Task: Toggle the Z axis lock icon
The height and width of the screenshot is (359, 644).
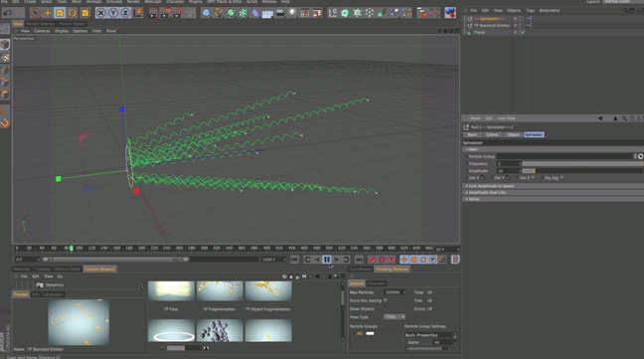Action: pyautogui.click(x=125, y=13)
